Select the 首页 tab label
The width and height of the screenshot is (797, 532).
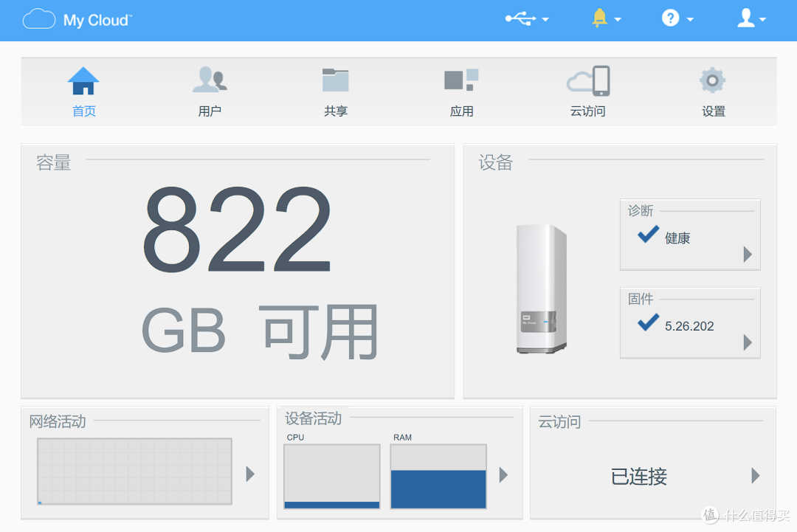point(84,111)
